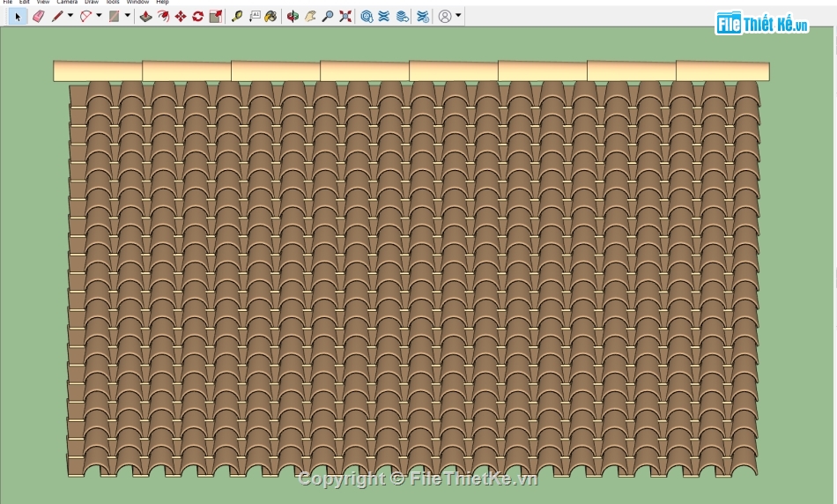Select the rightmost cream ridge cap segment
Image resolution: width=837 pixels, height=504 pixels.
[722, 71]
